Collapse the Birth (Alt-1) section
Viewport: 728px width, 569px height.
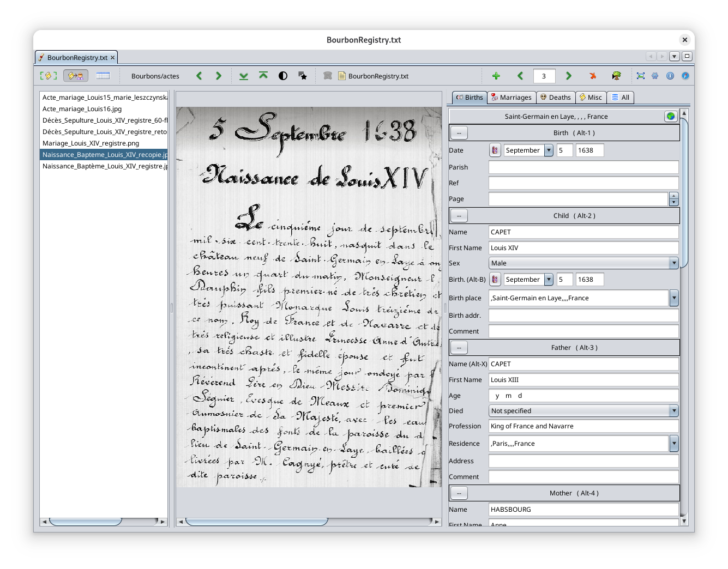459,133
